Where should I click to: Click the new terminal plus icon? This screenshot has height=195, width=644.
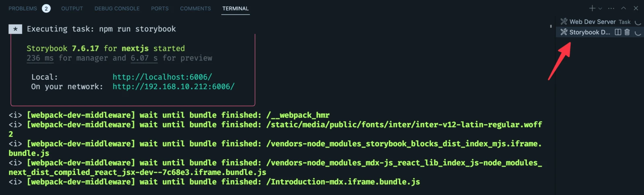coord(592,8)
